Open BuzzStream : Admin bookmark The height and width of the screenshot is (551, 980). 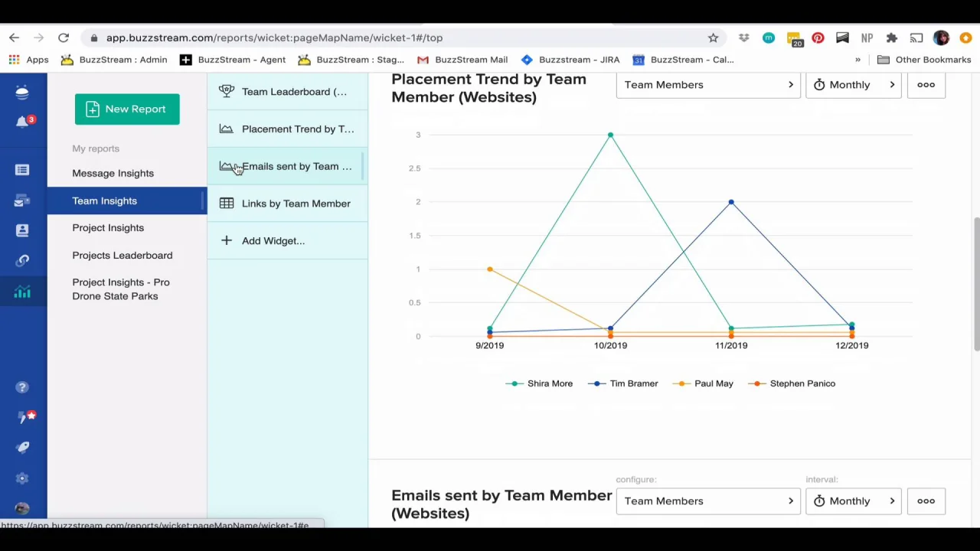pos(113,60)
